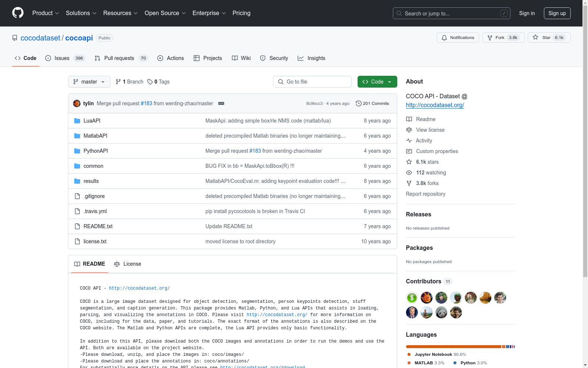Open the Wiki tab
Viewport: 588px width, 368px height.
pyautogui.click(x=241, y=58)
